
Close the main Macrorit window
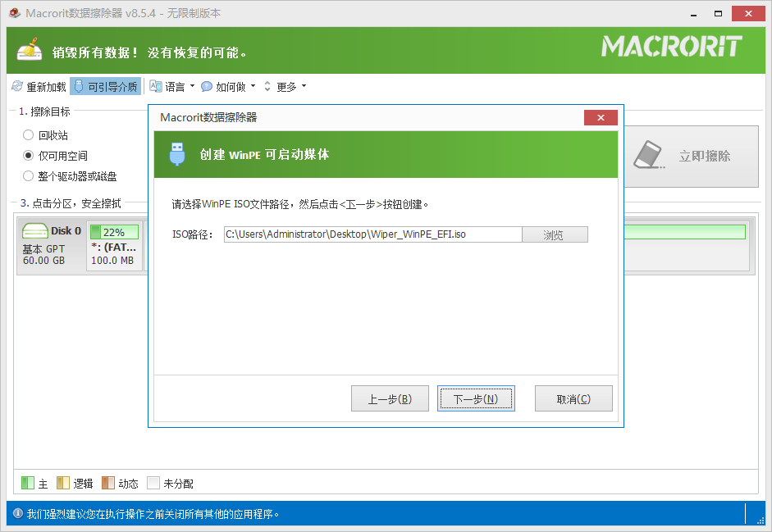pyautogui.click(x=748, y=14)
